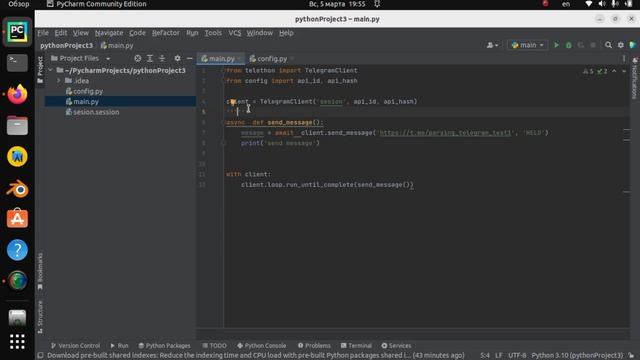Image resolution: width=640 pixels, height=360 pixels.
Task: Run the main configuration
Action: point(556,45)
